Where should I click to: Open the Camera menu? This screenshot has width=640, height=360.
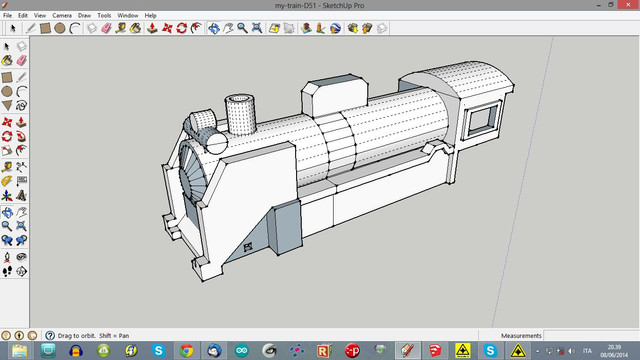62,16
